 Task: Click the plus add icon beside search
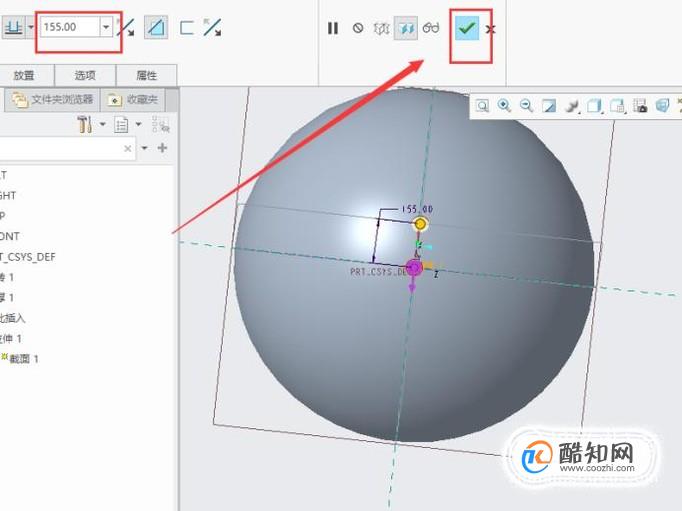tap(162, 148)
